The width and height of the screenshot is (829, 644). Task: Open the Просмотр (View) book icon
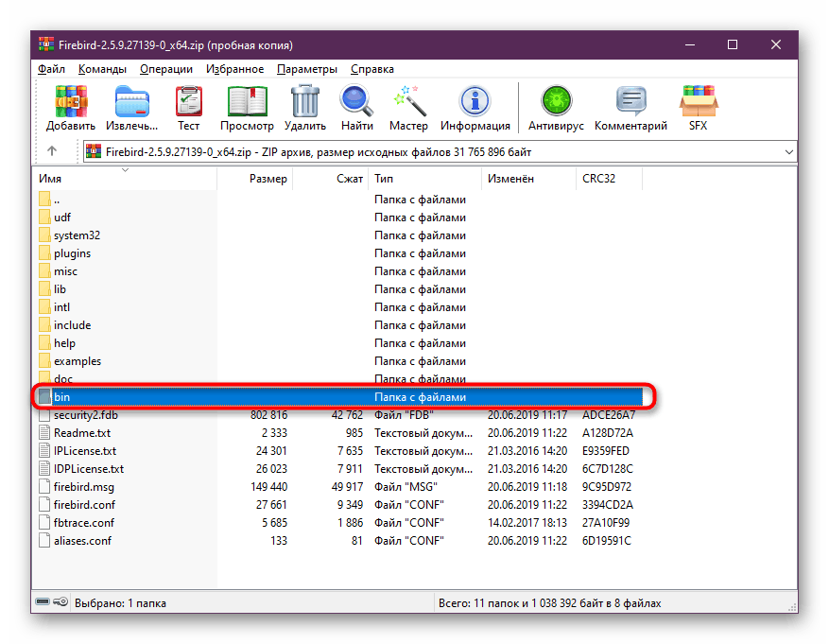pyautogui.click(x=247, y=101)
